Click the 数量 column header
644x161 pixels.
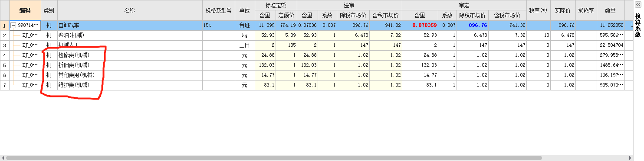(611, 10)
